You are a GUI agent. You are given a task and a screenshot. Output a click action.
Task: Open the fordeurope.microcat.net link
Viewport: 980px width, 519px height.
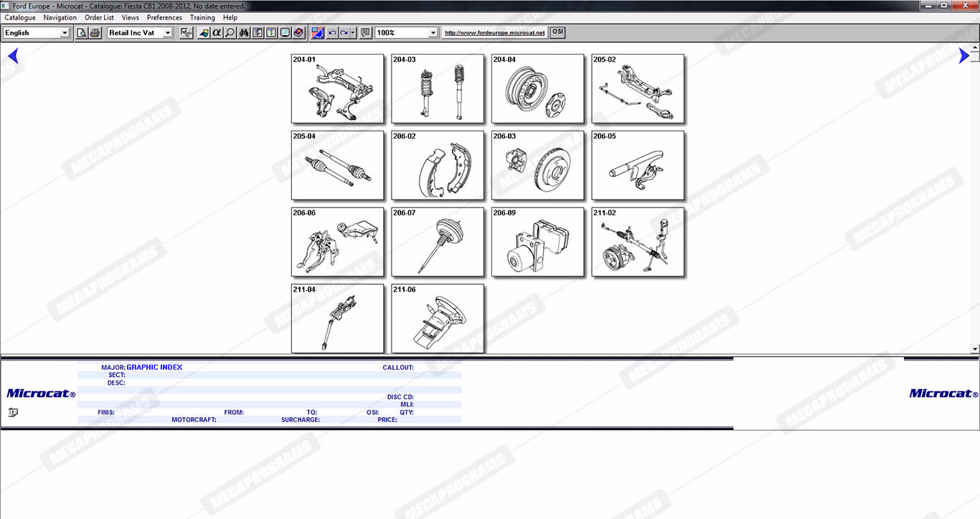pyautogui.click(x=494, y=33)
